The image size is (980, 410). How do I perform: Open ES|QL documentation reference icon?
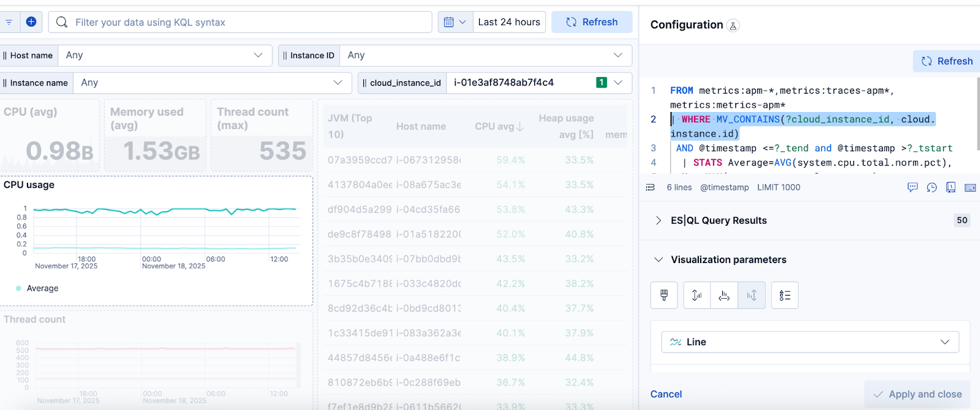coord(951,187)
